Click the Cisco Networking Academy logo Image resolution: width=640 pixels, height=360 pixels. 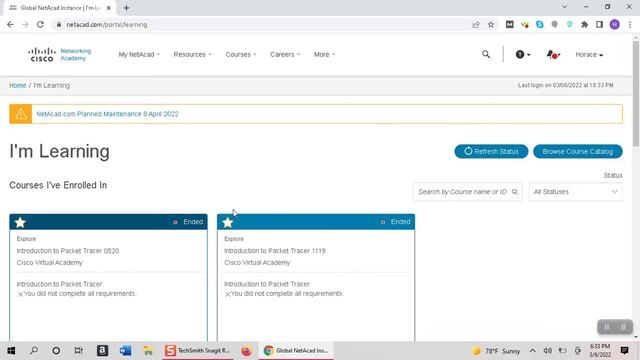click(60, 54)
